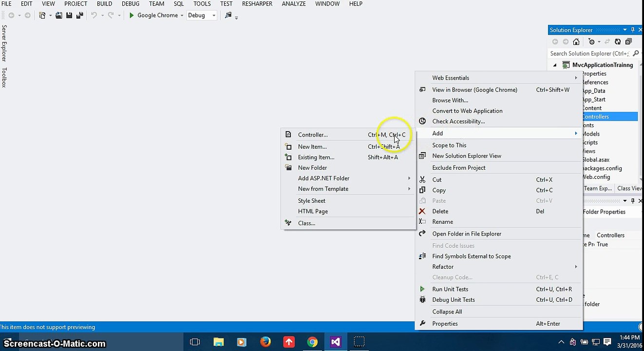Open File Explorer from the taskbar
Image resolution: width=644 pixels, height=351 pixels.
coord(218,342)
